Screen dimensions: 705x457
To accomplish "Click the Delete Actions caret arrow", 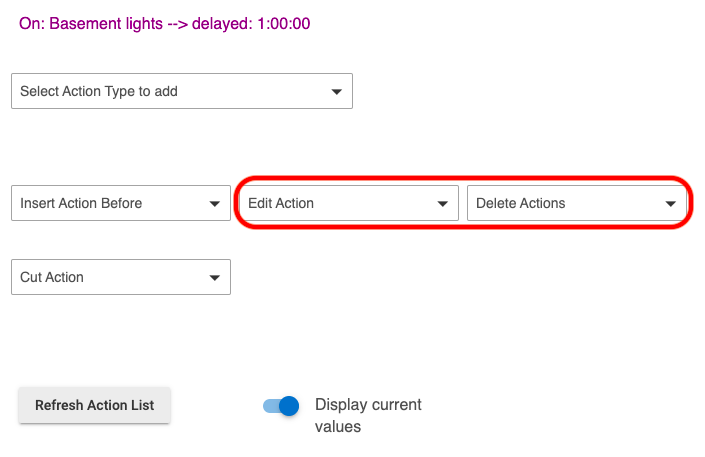I will pyautogui.click(x=670, y=204).
